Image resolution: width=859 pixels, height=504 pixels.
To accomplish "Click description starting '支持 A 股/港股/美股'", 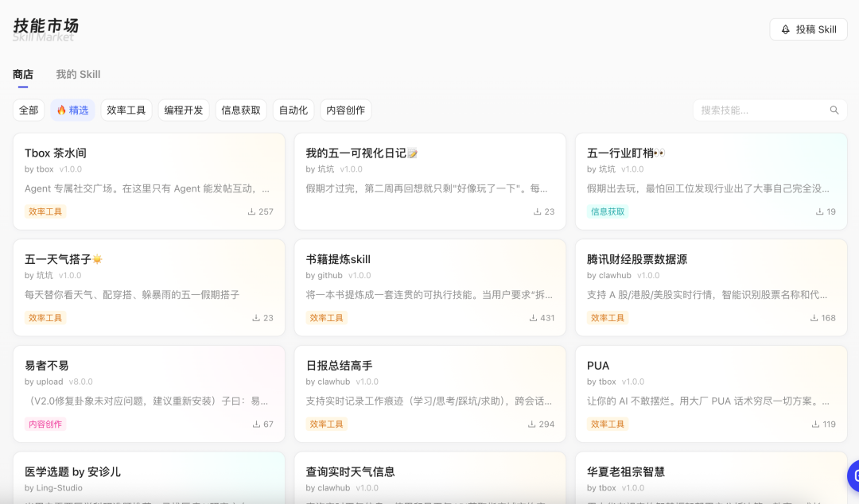I will 707,295.
